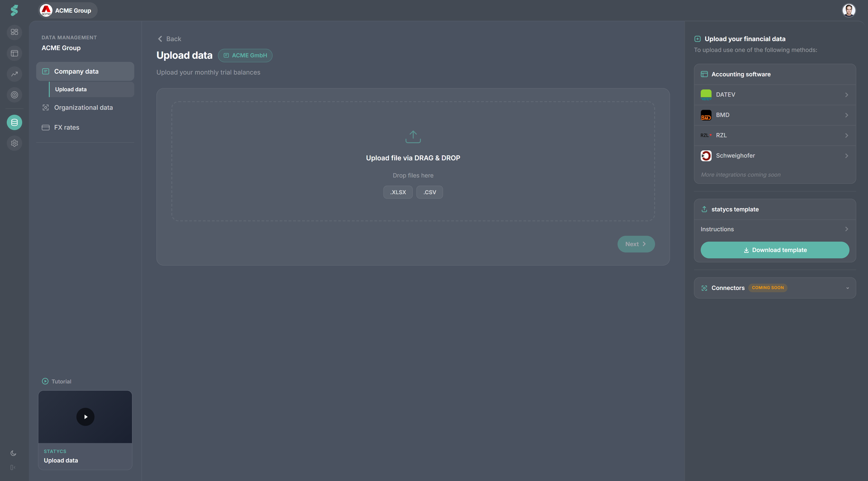Viewport: 868px width, 481px height.
Task: Open the table layout icon in sidebar
Action: pyautogui.click(x=14, y=53)
